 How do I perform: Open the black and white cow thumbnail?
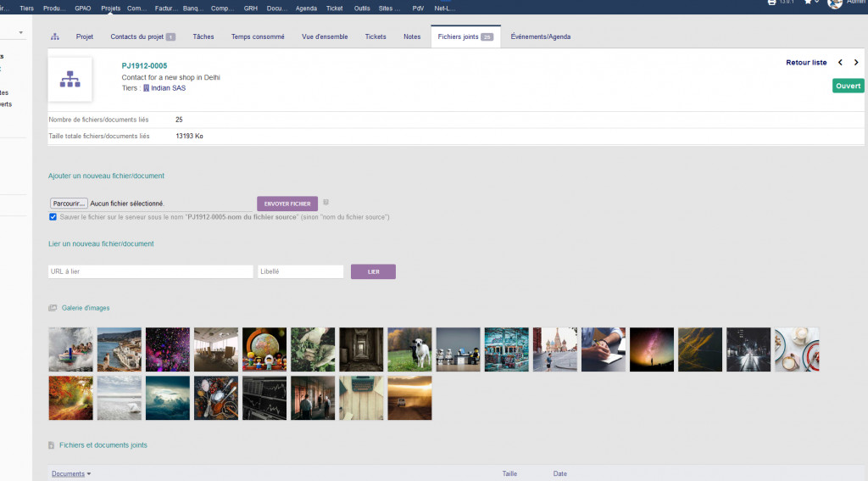pos(409,350)
